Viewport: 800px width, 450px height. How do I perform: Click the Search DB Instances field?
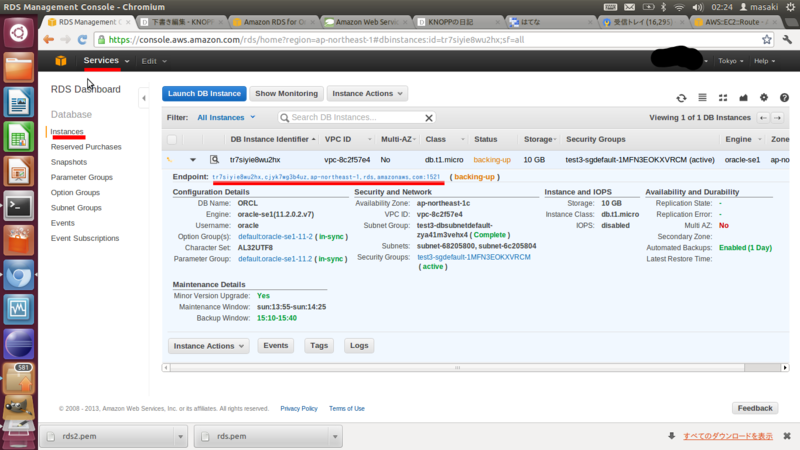(355, 118)
